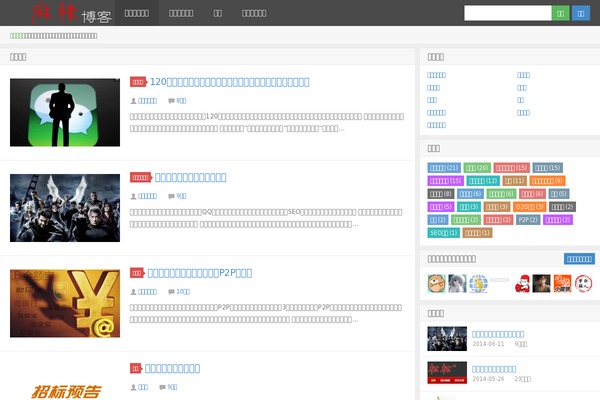Open the article title containing P2P
600x400 pixels.
(x=200, y=273)
